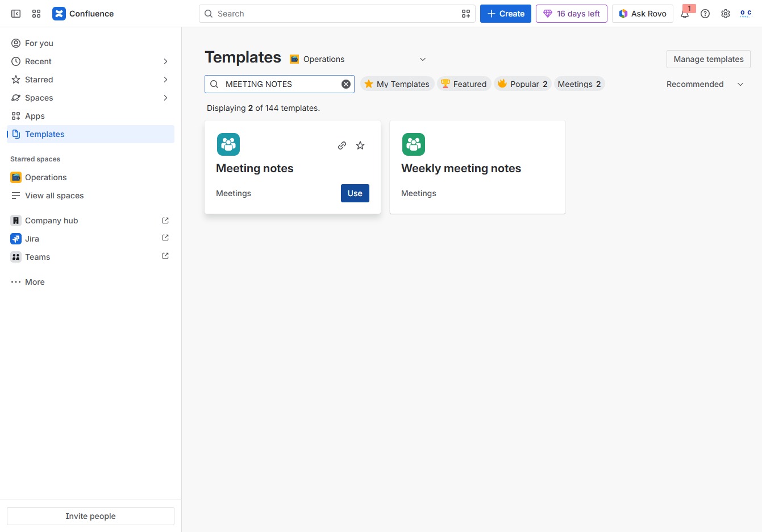Image resolution: width=762 pixels, height=532 pixels.
Task: Open Settings gear icon
Action: (x=726, y=14)
